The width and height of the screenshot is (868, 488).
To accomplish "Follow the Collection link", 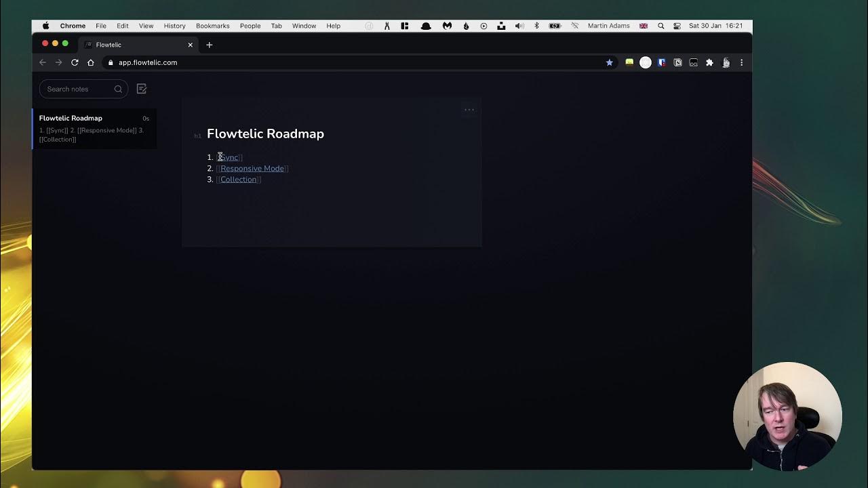I will [239, 180].
